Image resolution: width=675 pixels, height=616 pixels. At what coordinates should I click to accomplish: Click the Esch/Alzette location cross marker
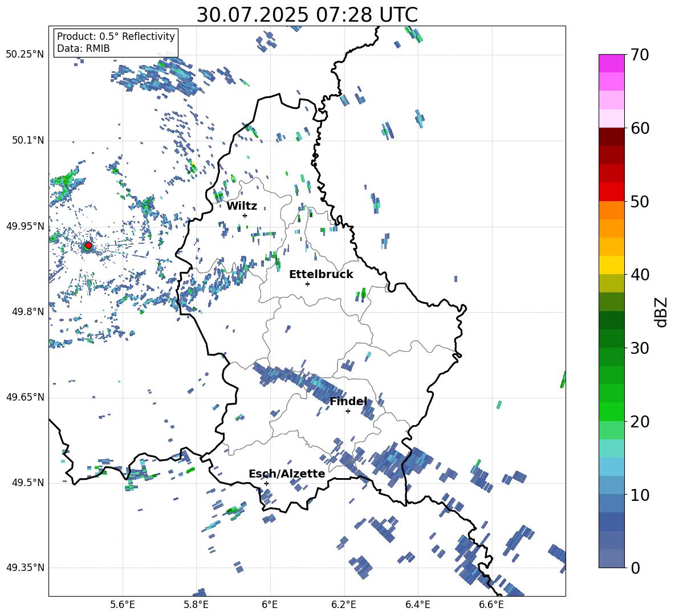pyautogui.click(x=266, y=483)
